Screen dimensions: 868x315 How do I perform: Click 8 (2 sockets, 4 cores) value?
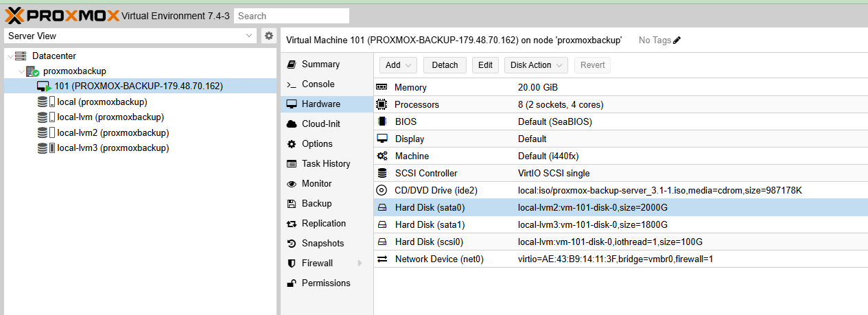(x=561, y=105)
